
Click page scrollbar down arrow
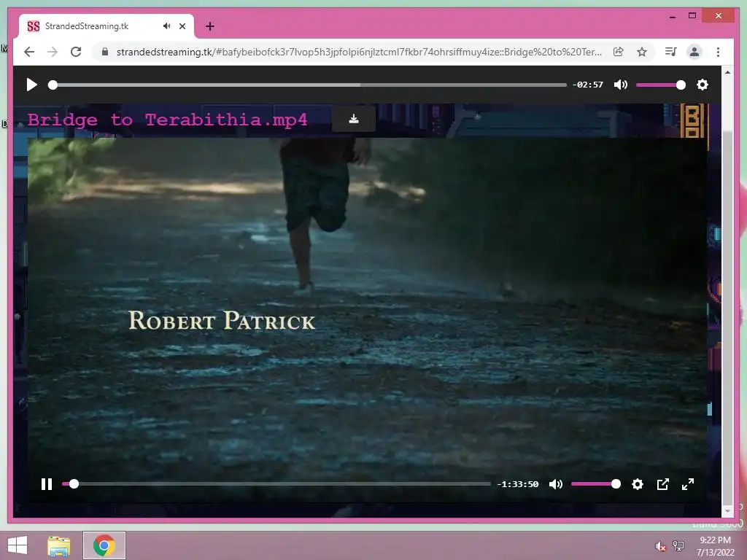[x=727, y=511]
